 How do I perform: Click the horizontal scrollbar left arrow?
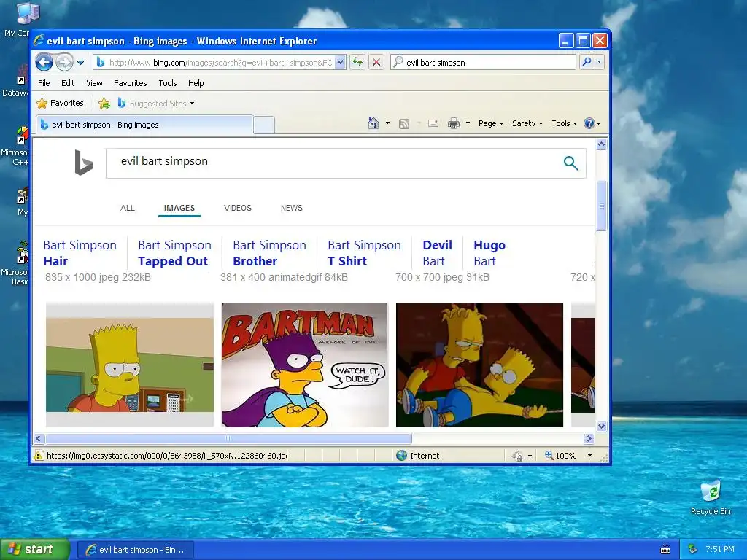(x=39, y=438)
